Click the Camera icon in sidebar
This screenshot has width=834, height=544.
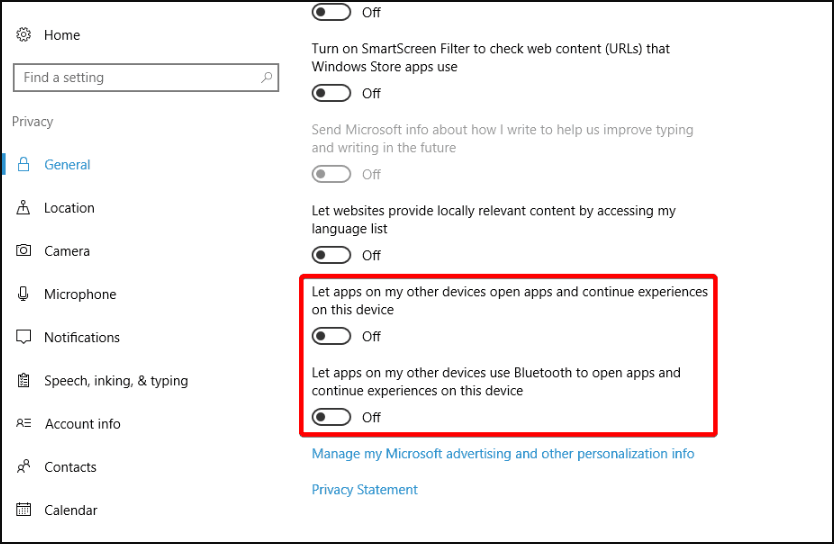tap(24, 251)
